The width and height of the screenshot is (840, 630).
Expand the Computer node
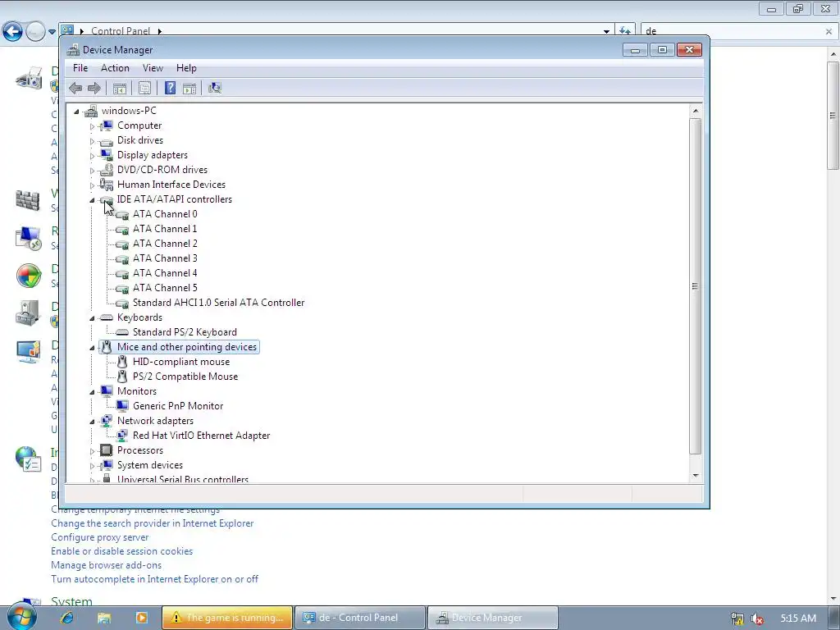[92, 126]
